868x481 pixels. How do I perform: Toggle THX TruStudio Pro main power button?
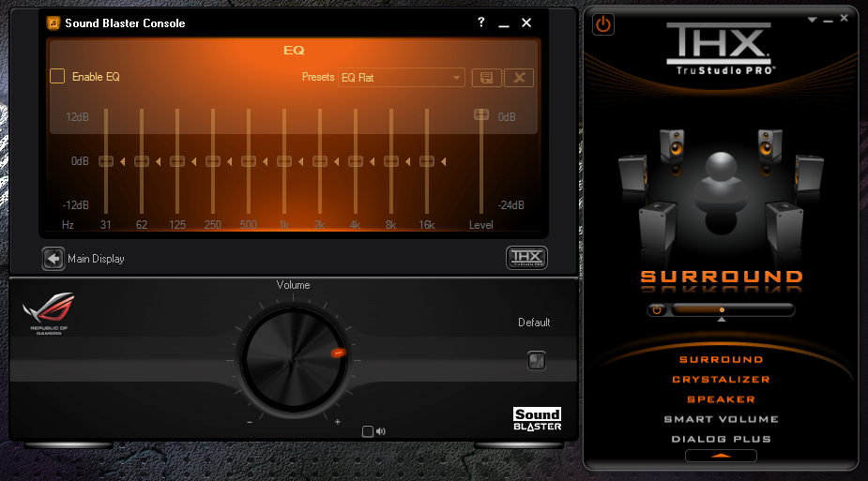coord(603,24)
